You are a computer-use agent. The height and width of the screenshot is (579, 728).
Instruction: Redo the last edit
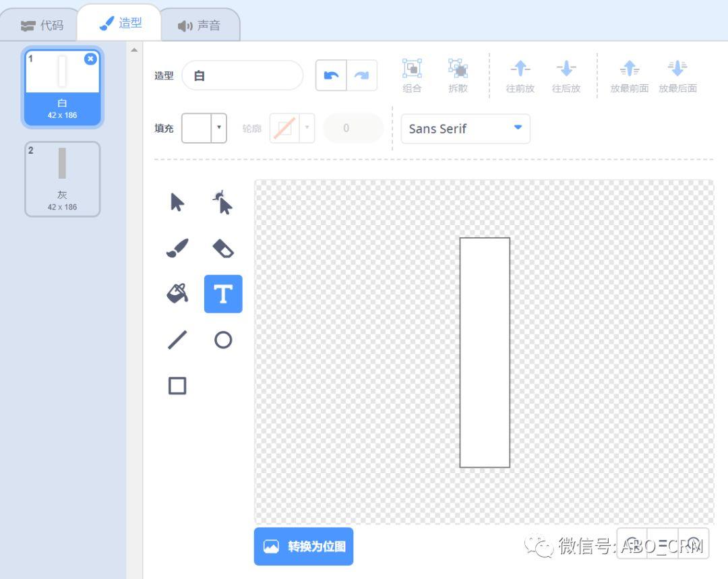(x=362, y=75)
